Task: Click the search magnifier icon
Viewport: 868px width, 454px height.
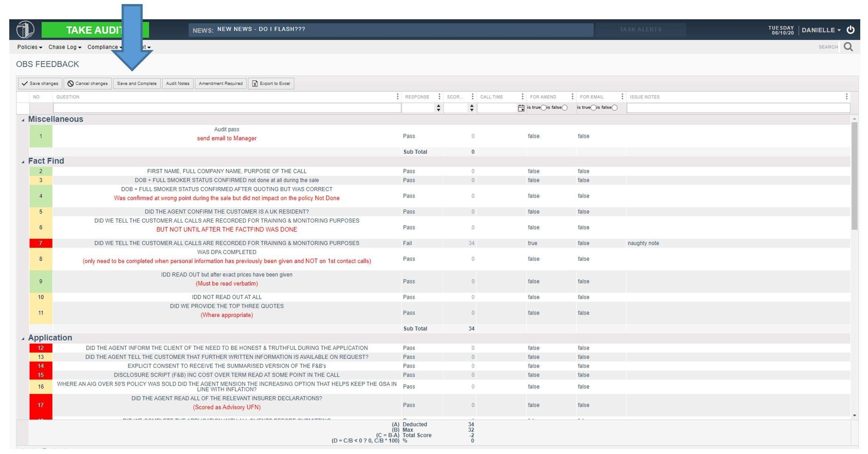Action: (848, 47)
